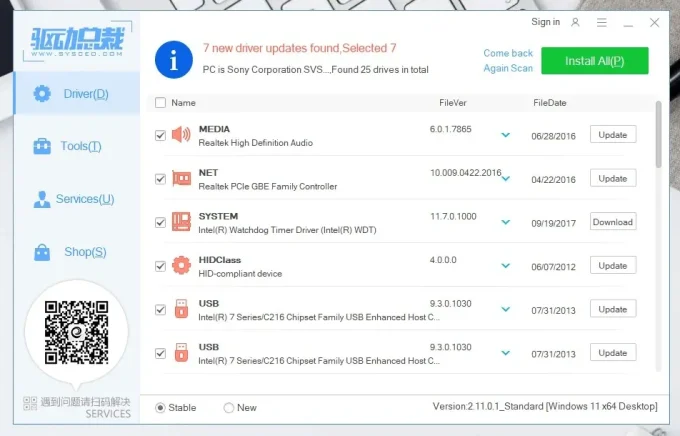Click the MEDIA speaker device icon
This screenshot has width=680, height=436.
point(181,135)
